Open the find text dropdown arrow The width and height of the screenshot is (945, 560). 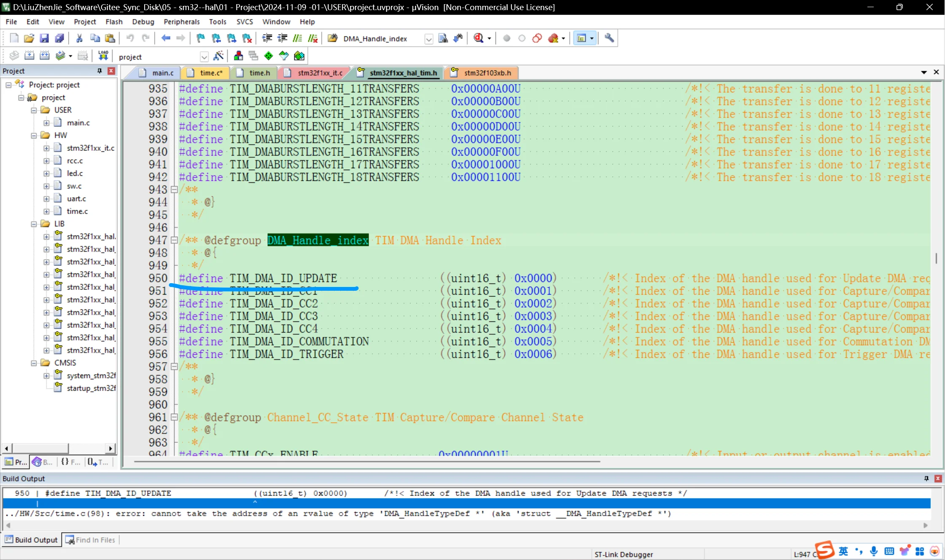[x=428, y=39]
